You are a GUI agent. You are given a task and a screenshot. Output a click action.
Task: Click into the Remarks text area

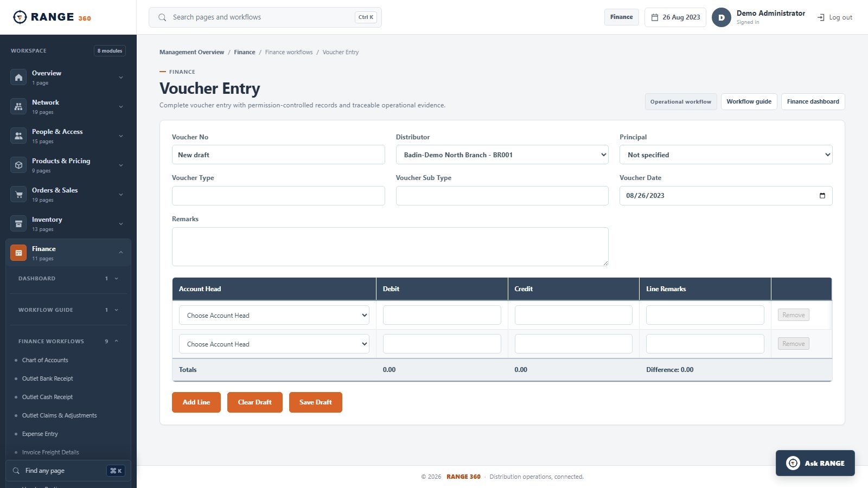click(390, 247)
